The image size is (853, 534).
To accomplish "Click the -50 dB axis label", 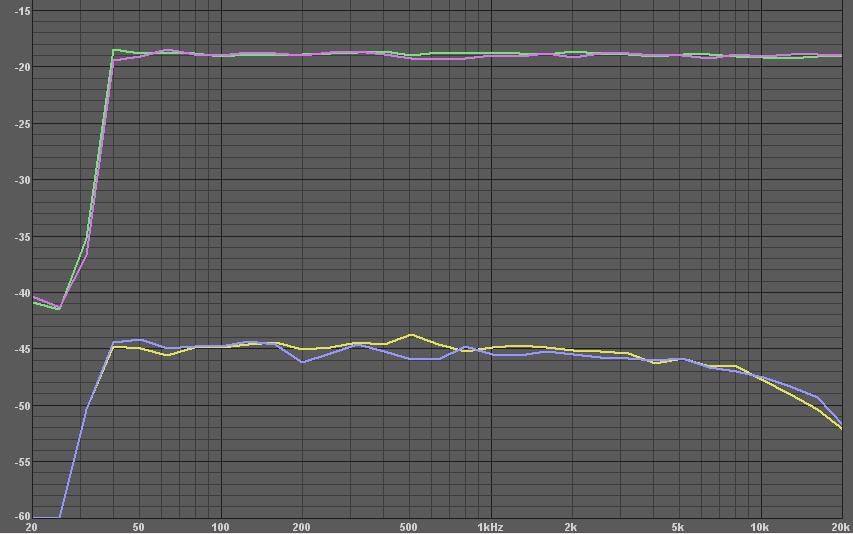I will pos(22,406).
